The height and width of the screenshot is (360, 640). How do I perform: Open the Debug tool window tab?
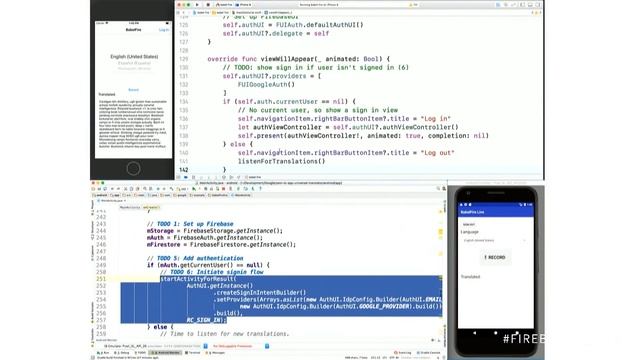pyautogui.click(x=122, y=353)
